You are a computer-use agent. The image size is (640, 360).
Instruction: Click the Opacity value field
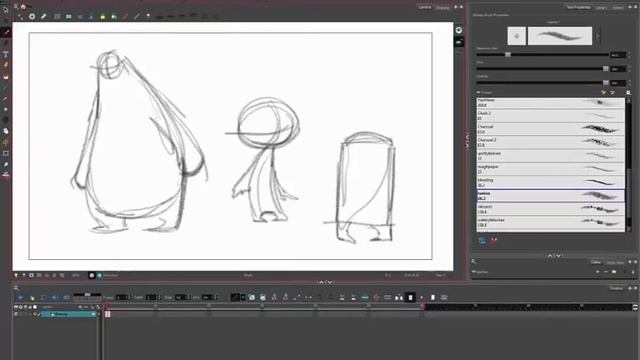pos(618,83)
